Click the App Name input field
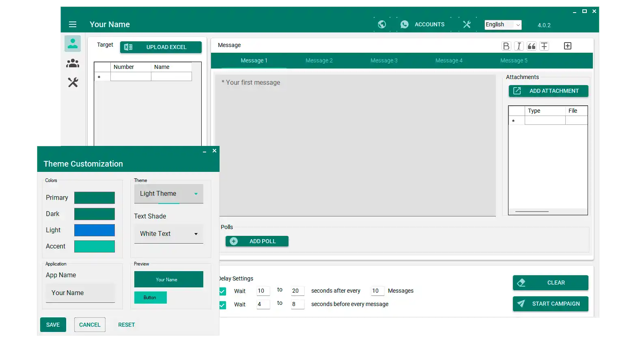 click(80, 293)
